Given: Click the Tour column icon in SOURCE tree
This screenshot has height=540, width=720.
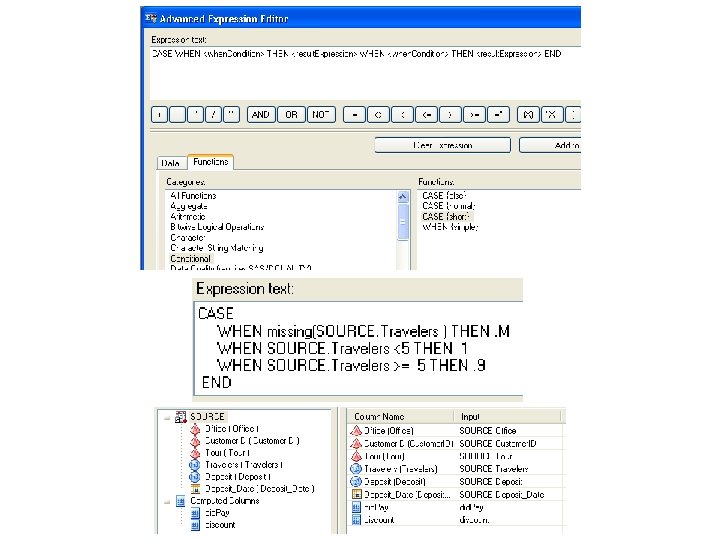Looking at the screenshot, I should (x=195, y=453).
